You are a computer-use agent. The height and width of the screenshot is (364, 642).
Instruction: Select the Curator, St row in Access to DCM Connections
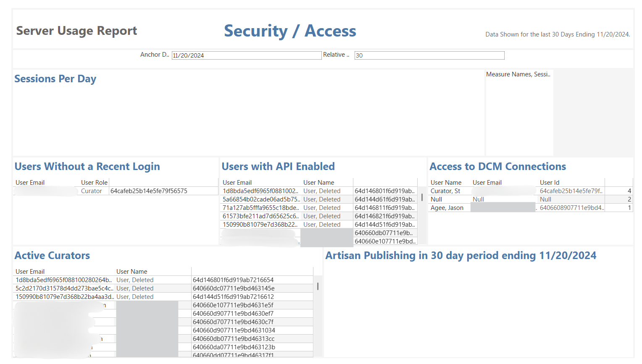point(446,191)
